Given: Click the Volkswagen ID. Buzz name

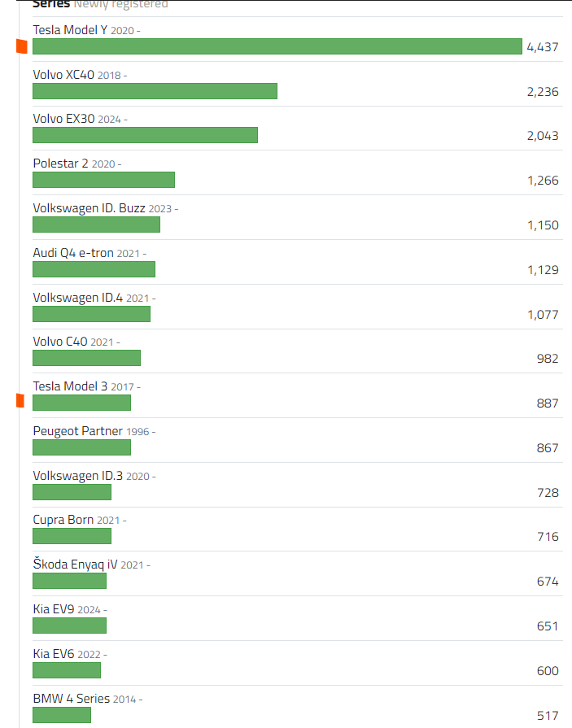Looking at the screenshot, I should tap(89, 208).
